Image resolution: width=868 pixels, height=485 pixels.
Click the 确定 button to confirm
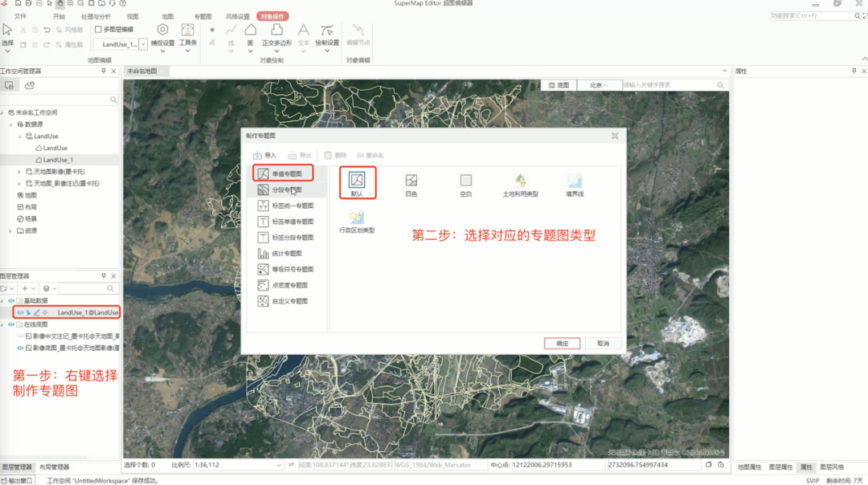coord(563,343)
